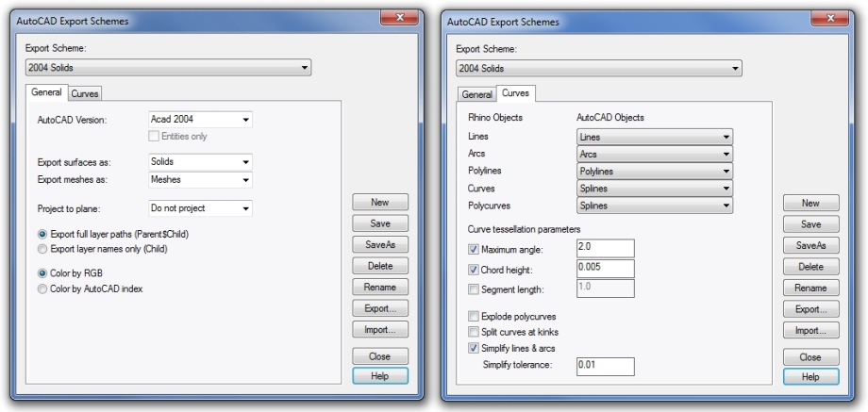This screenshot has width=868, height=412.
Task: Switch to Curves tab in left dialog
Action: tap(85, 94)
